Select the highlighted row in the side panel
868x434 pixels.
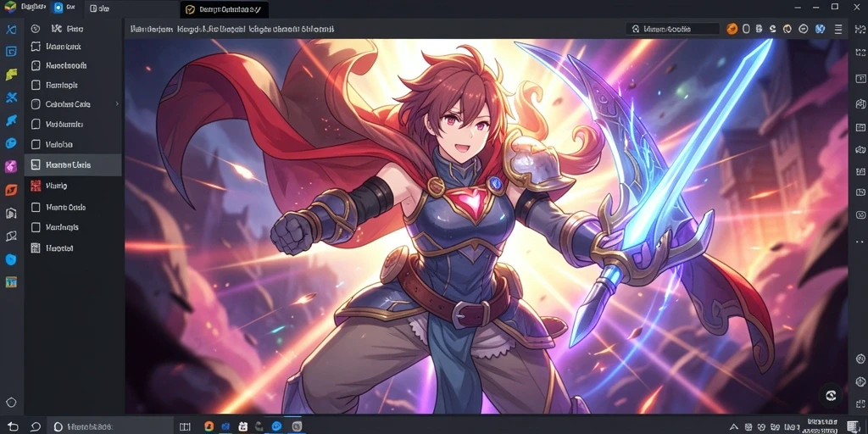coord(73,165)
